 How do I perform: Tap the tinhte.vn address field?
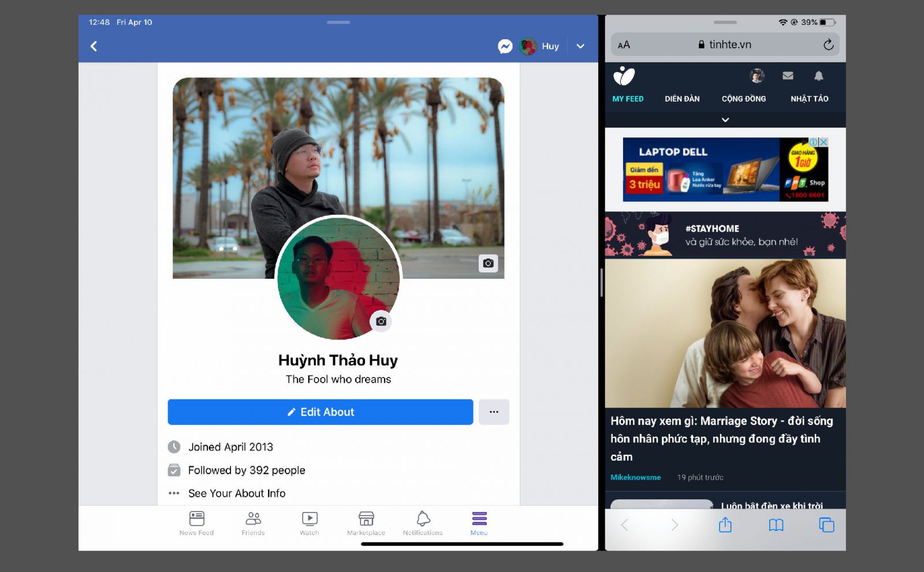pyautogui.click(x=725, y=44)
